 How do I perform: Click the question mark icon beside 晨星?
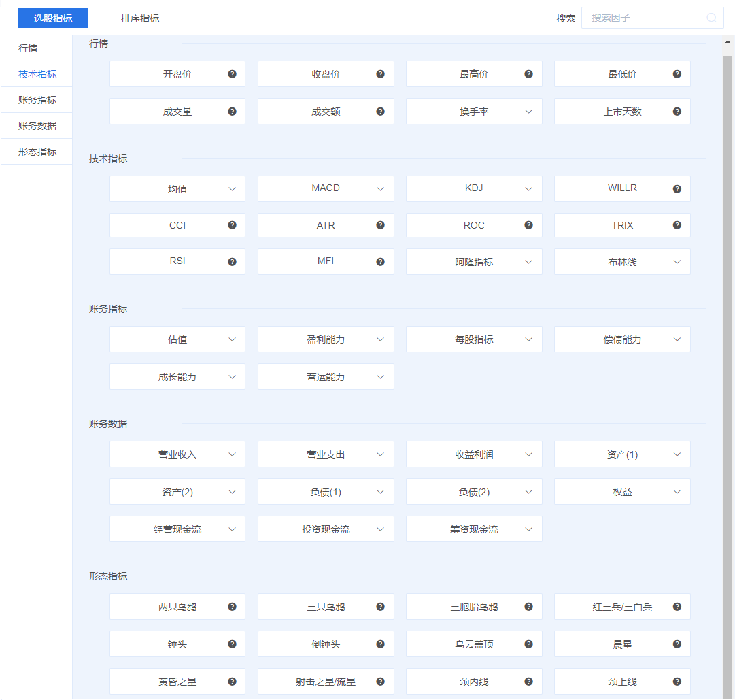(677, 644)
